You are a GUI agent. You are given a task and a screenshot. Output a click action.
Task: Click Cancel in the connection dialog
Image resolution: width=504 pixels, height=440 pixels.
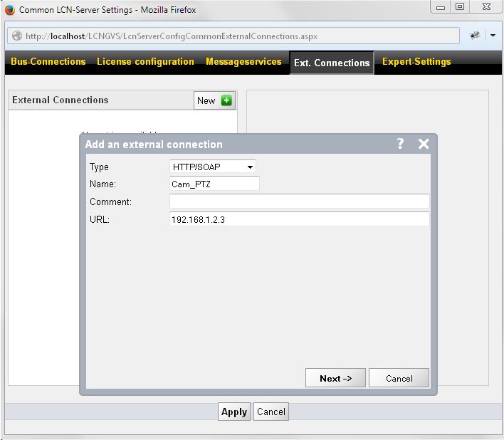399,378
